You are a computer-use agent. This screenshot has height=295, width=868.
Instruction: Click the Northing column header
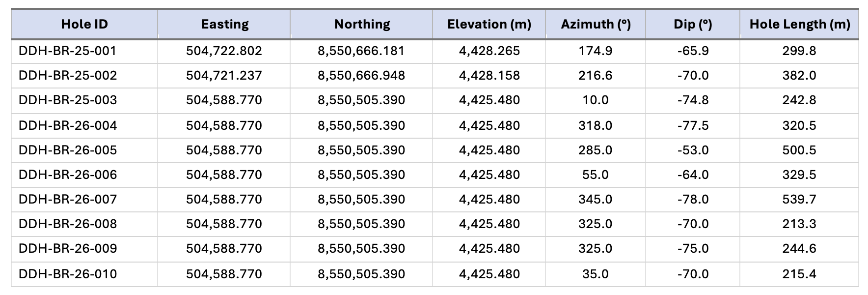362,24
